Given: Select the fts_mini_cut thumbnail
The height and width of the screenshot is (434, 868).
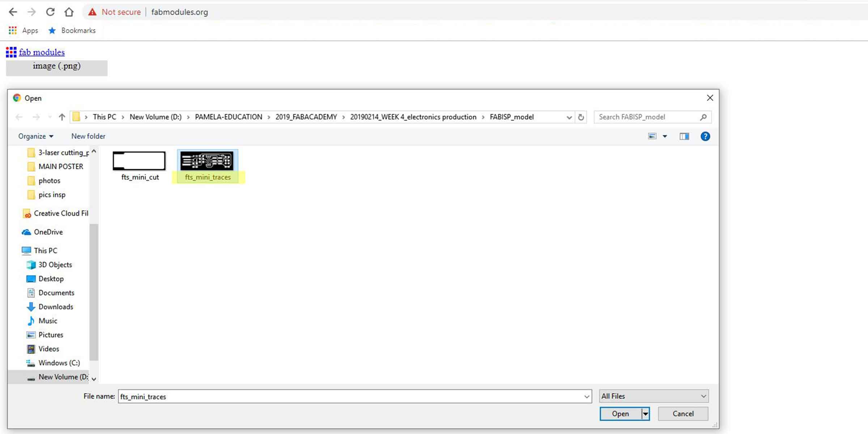Looking at the screenshot, I should pyautogui.click(x=139, y=161).
